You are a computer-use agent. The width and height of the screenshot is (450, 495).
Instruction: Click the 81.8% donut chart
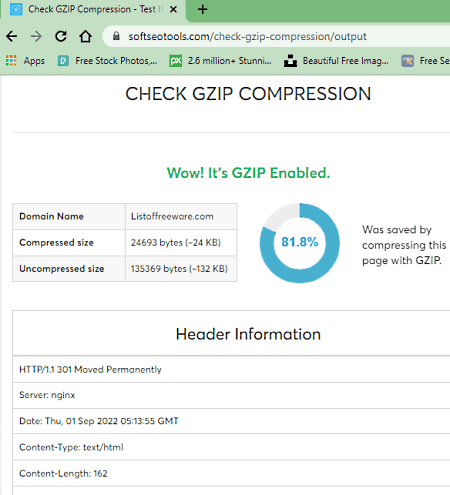300,243
